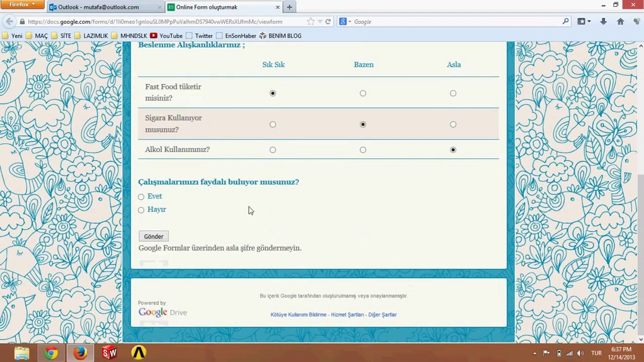Open bookmarks menu dropdown arrow
The image size is (644, 362).
pos(589,21)
